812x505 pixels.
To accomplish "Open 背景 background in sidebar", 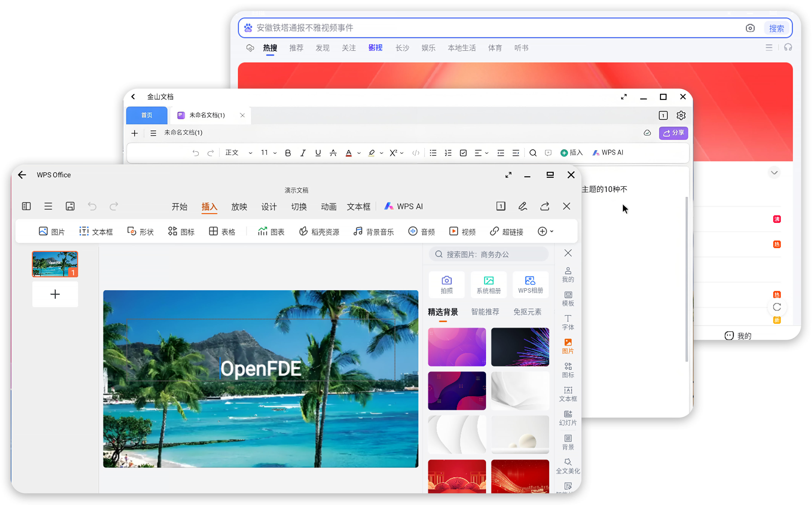I will point(568,442).
